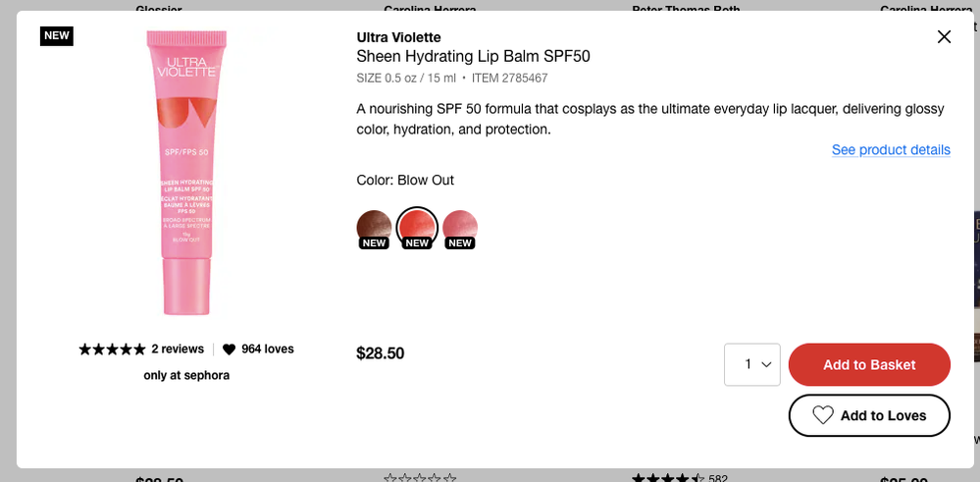Click the Ultra Violette lip balm image
The image size is (980, 482).
[186, 173]
